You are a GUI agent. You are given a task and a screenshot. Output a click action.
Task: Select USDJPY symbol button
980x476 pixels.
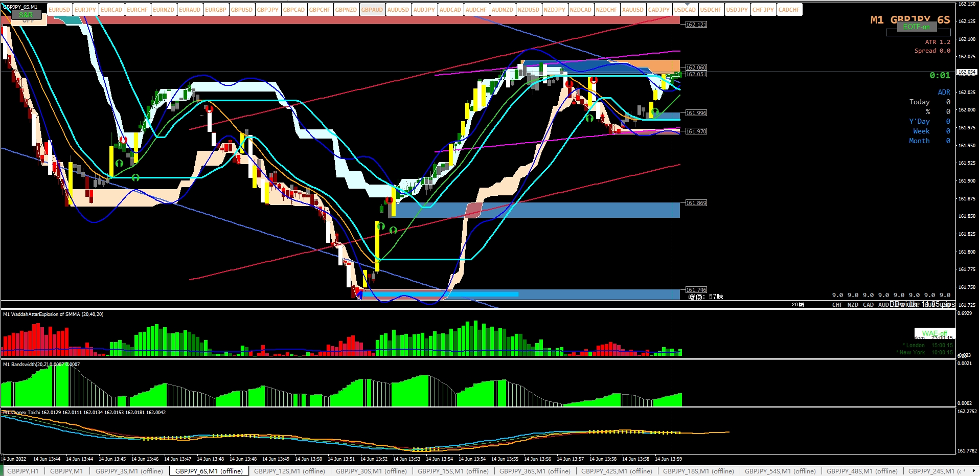coord(737,10)
